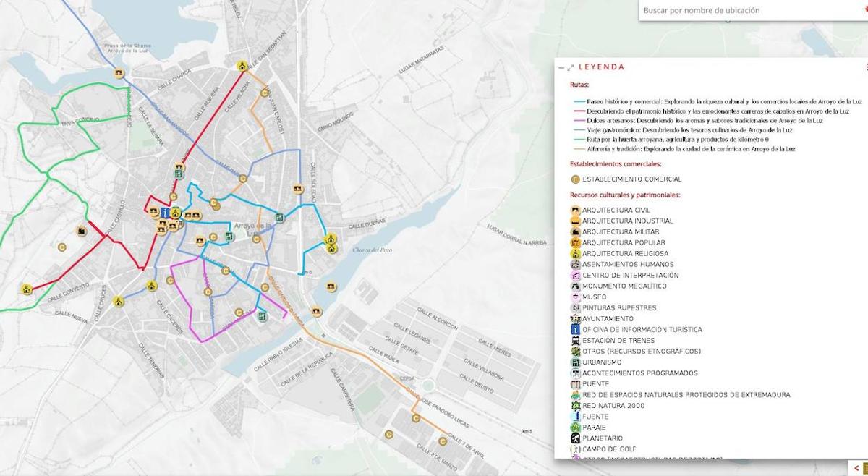Minimize the Leyenda panel
Image resolution: width=868 pixels, height=476 pixels.
(561, 67)
